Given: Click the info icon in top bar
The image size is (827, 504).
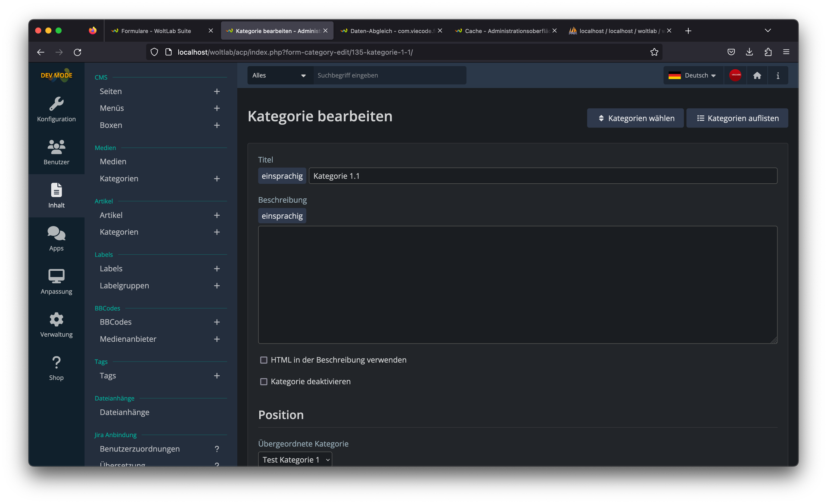Looking at the screenshot, I should pyautogui.click(x=777, y=75).
